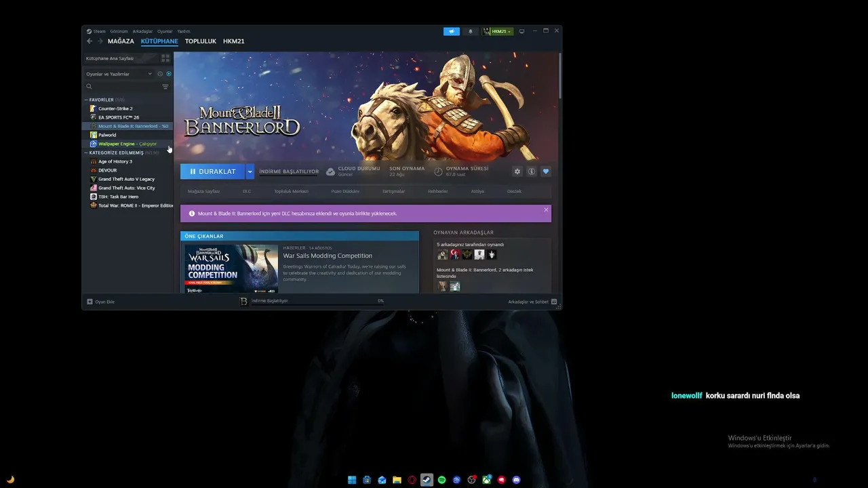Click the download progress bar at bottom
Image resolution: width=868 pixels, height=488 pixels.
click(317, 304)
